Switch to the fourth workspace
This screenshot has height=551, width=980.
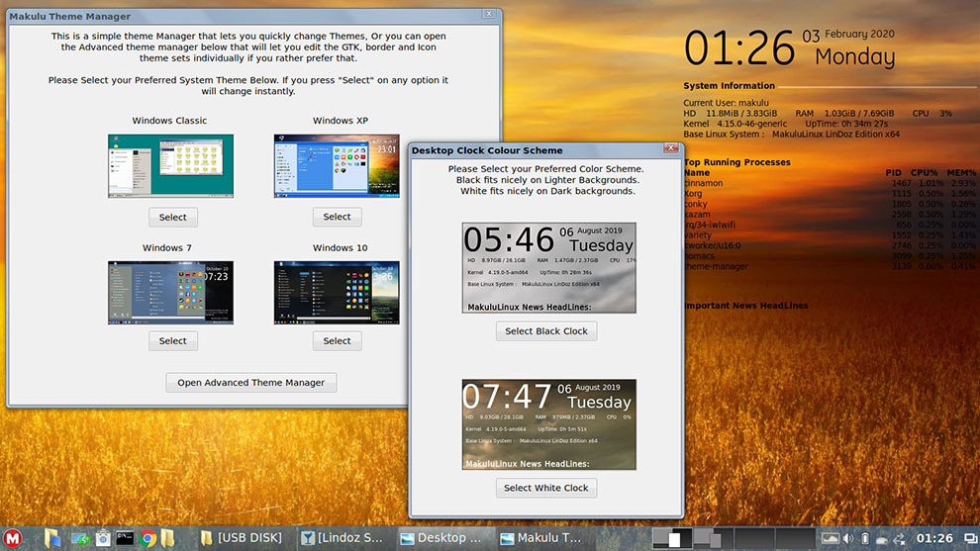pos(796,538)
